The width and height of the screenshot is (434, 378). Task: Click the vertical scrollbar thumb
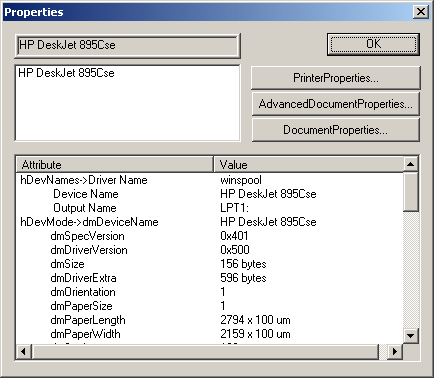point(410,192)
